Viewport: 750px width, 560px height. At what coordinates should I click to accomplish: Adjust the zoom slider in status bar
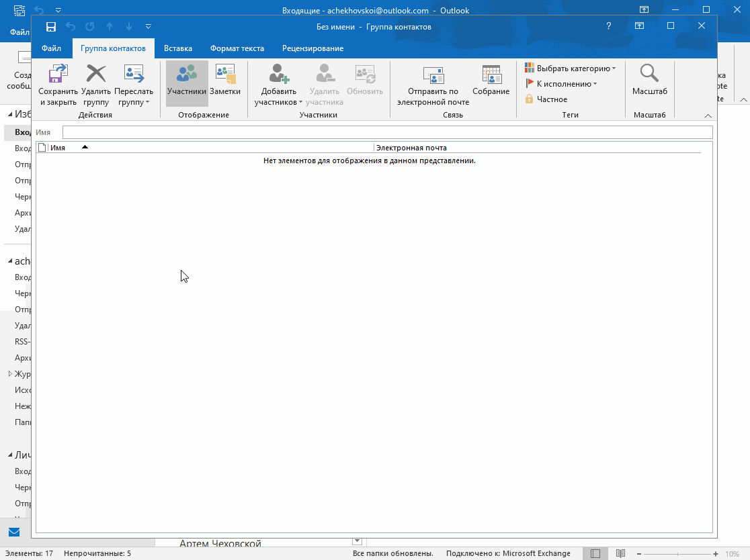(677, 554)
